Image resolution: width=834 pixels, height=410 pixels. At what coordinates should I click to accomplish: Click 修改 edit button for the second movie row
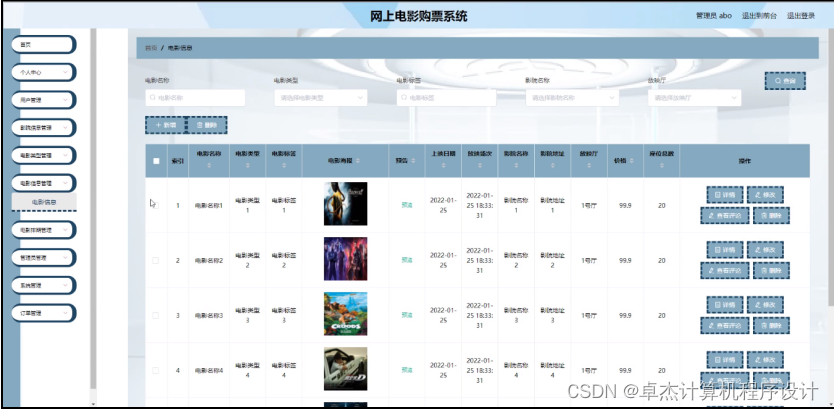(x=768, y=250)
